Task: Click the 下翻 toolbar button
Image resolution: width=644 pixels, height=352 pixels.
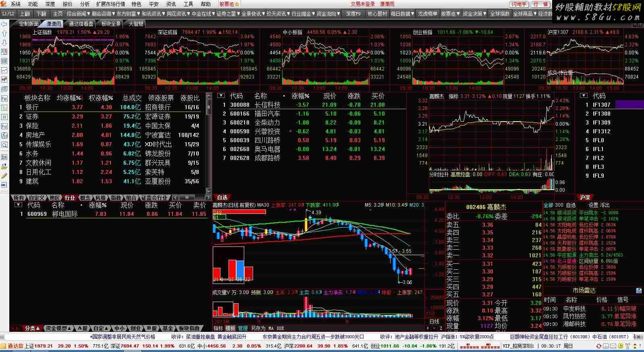Action: click(41, 14)
